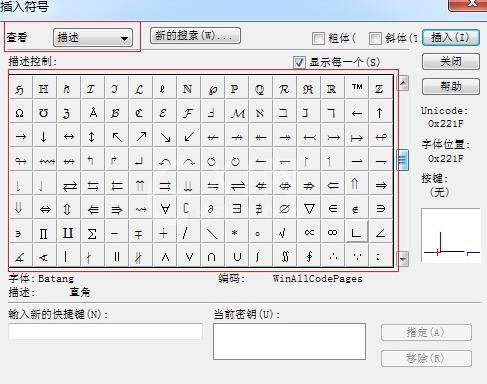Focus the 输入新的快捷键(N) input field
487x384 pixels.
click(105, 331)
